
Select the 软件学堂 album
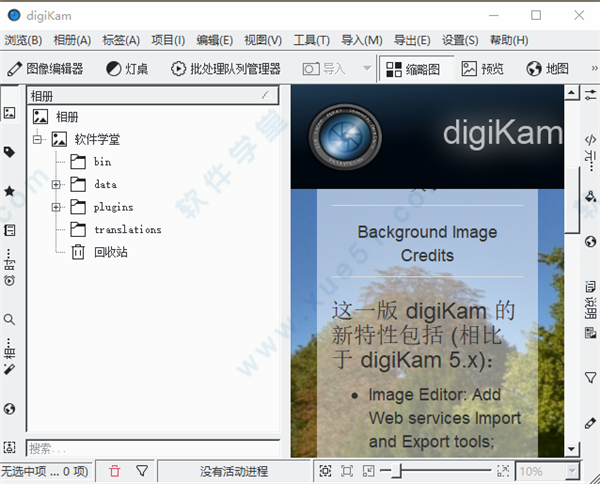(x=86, y=139)
